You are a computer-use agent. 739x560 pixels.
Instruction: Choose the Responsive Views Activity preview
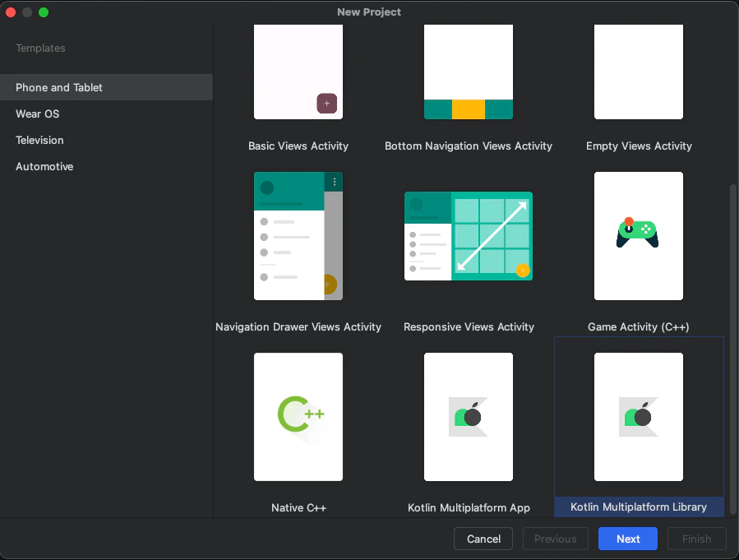[x=469, y=236]
